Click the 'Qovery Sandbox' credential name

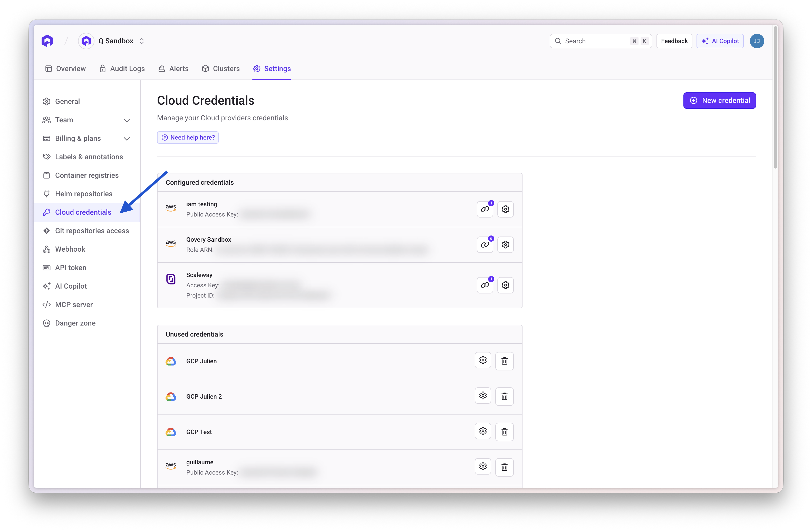click(x=208, y=239)
